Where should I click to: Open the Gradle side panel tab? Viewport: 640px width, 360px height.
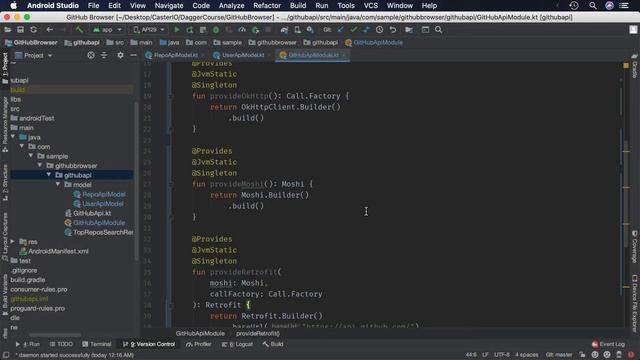pyautogui.click(x=635, y=66)
